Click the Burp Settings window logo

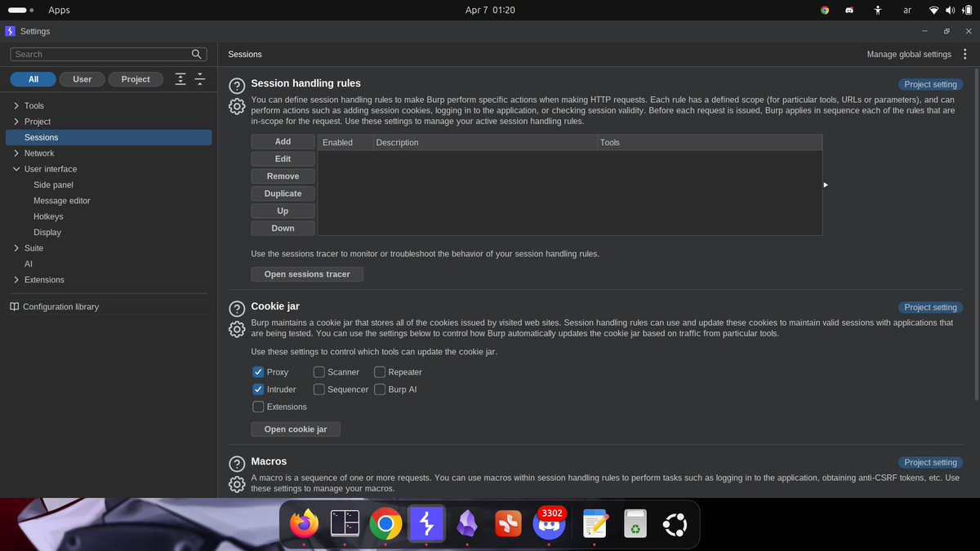[x=10, y=31]
